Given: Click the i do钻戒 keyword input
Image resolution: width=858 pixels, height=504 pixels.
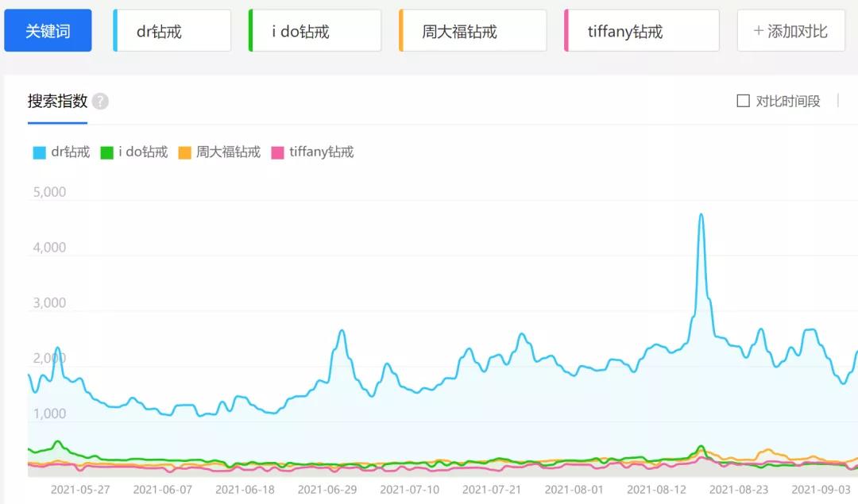Looking at the screenshot, I should coord(314,30).
